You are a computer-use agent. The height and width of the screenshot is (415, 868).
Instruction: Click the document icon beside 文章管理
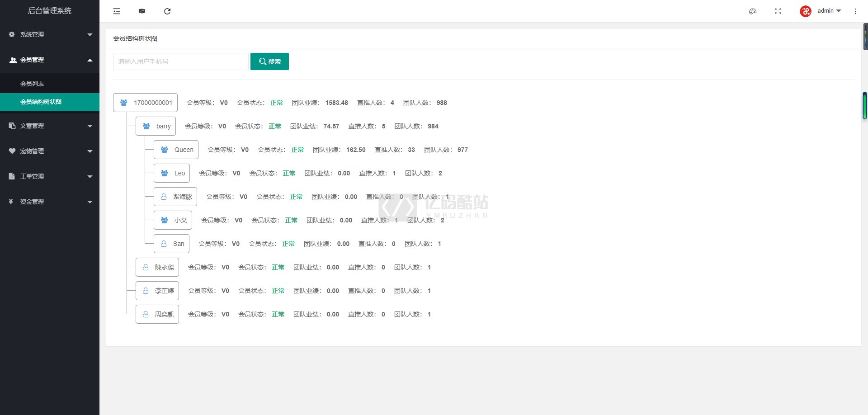(12, 126)
